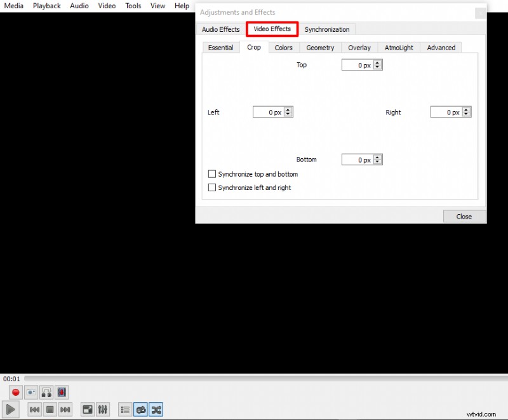Screen dimensions: 508x420
Task: Close the Adjustments and Effects dialog
Action: 464,216
